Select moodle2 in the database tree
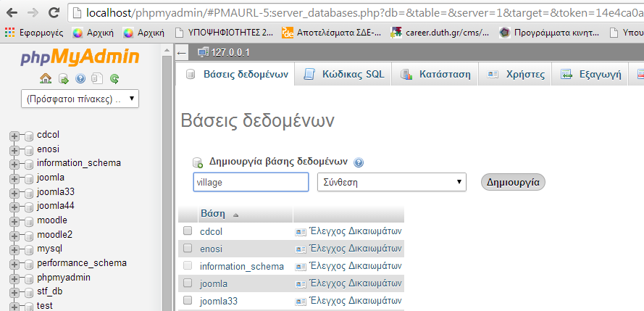This screenshot has height=311, width=644. pyautogui.click(x=54, y=235)
